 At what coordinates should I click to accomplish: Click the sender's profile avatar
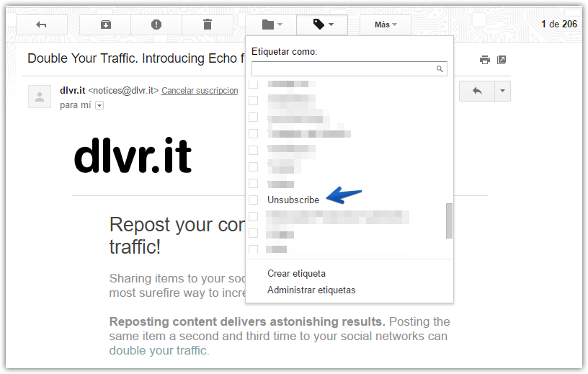coord(39,96)
